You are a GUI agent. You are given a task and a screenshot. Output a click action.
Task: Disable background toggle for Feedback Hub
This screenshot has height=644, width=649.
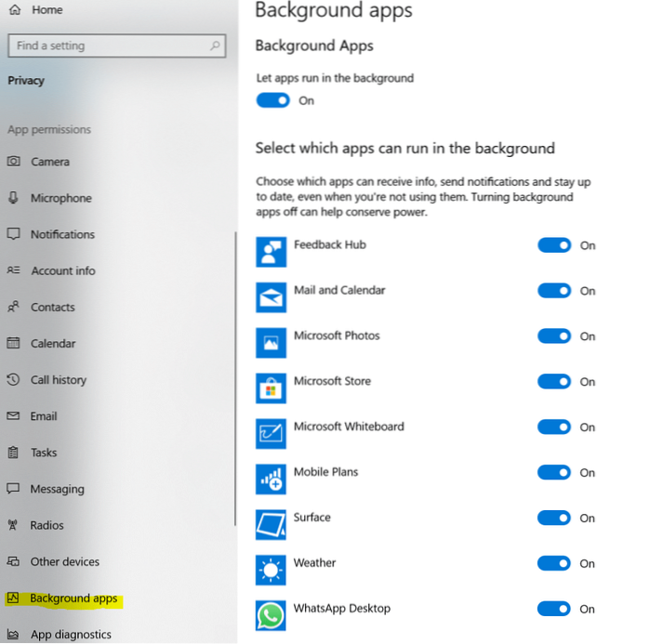554,245
